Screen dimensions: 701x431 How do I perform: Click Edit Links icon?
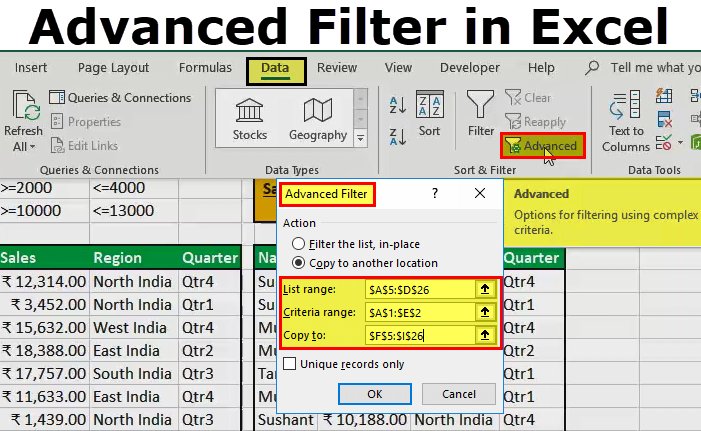(57, 146)
